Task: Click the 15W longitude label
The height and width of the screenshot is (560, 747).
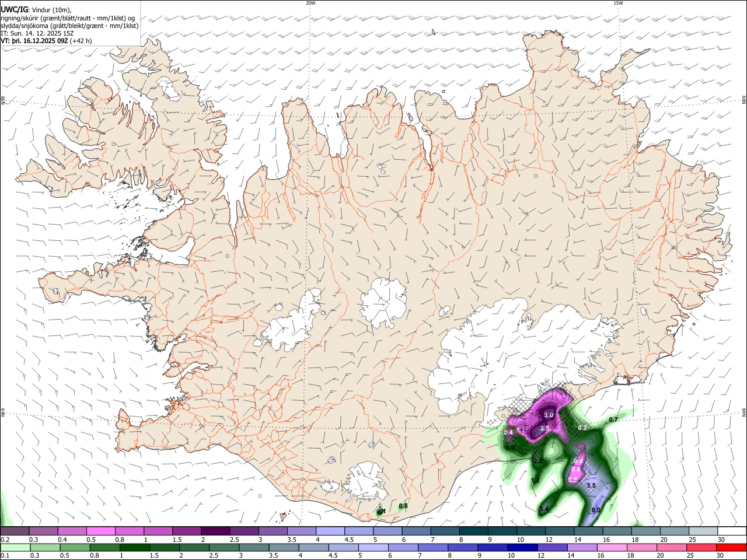Action: point(618,3)
